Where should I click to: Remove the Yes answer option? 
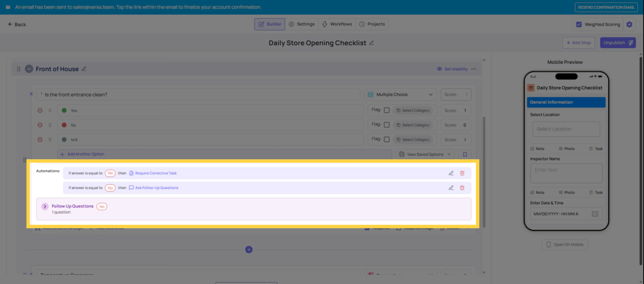point(40,111)
